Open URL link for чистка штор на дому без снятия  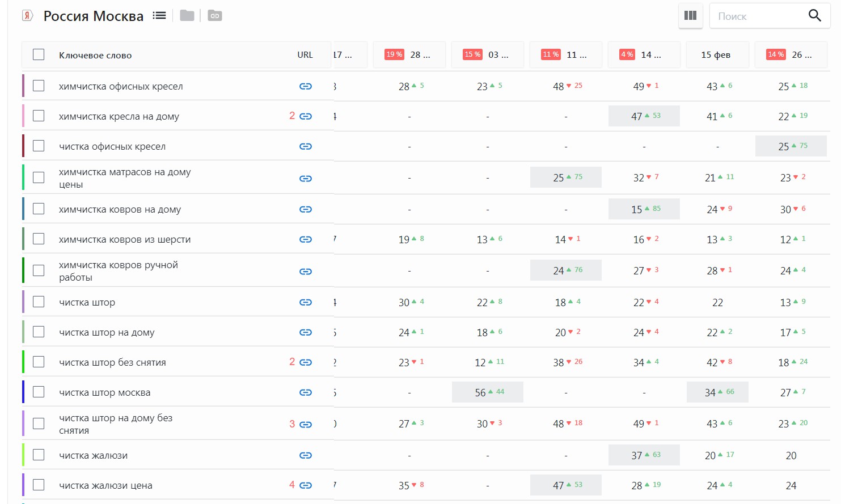[306, 425]
